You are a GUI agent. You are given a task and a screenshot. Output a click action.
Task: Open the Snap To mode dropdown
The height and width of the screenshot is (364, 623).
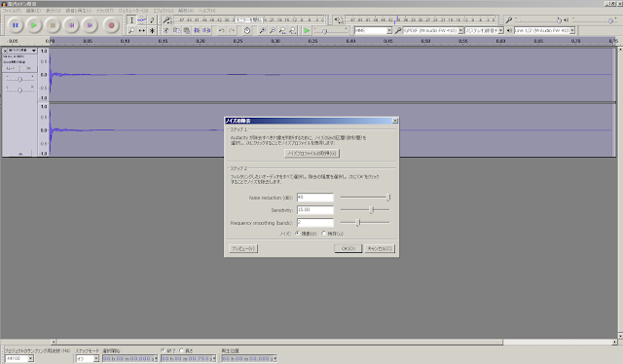pos(95,358)
